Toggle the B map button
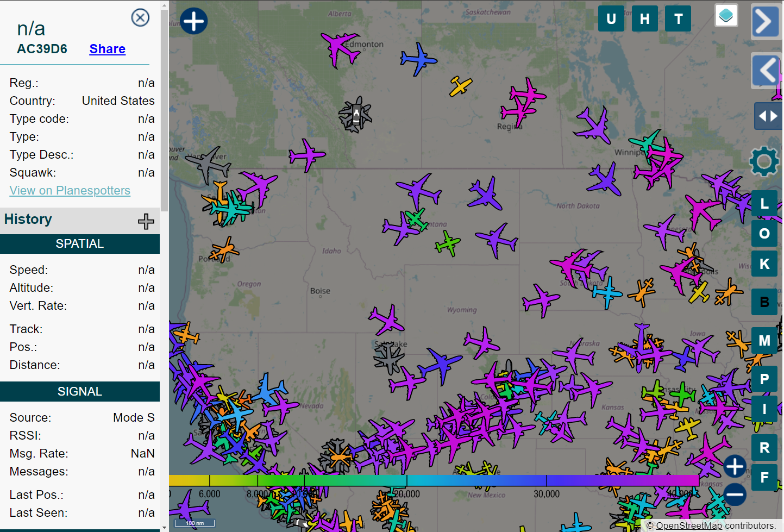Viewport: 784px width, 532px height. [764, 302]
